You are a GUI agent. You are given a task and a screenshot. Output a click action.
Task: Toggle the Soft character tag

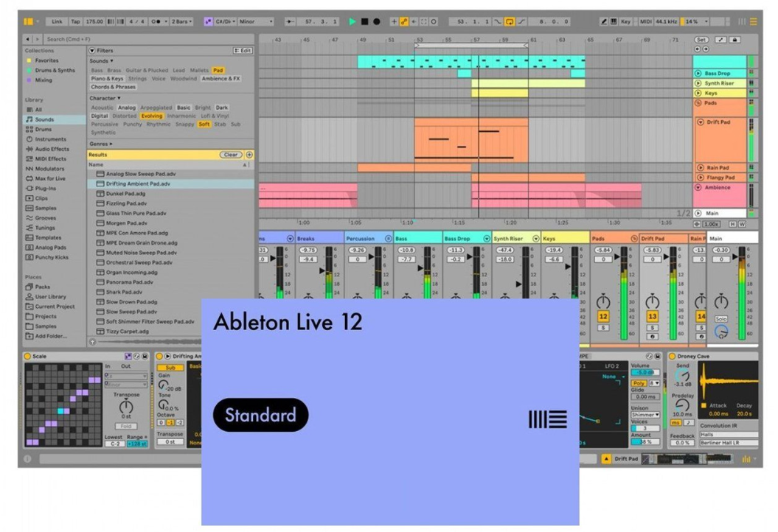[x=204, y=125]
